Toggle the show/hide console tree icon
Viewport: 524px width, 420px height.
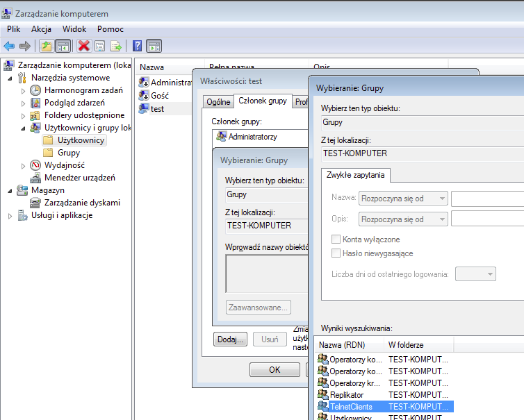63,46
